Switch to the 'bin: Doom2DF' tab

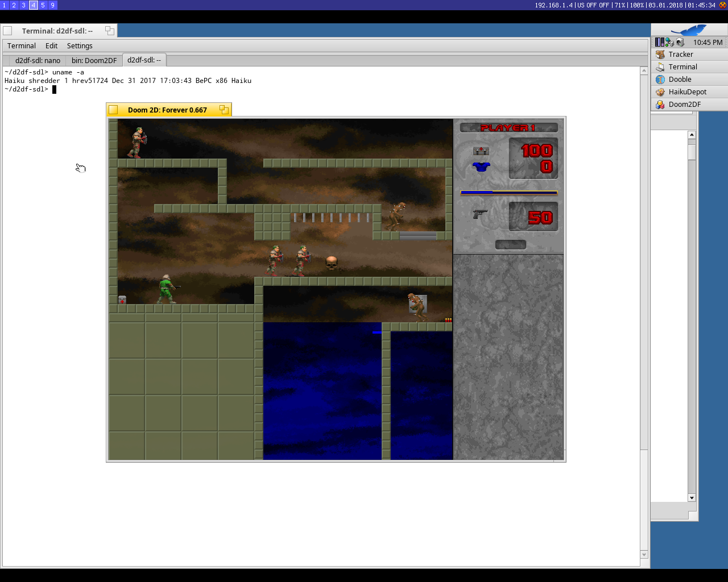tap(94, 60)
